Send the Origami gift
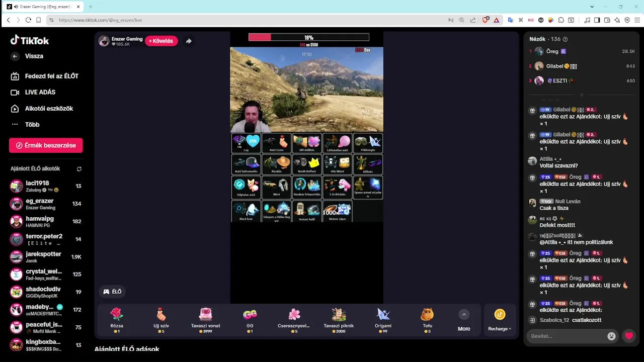 point(383,320)
